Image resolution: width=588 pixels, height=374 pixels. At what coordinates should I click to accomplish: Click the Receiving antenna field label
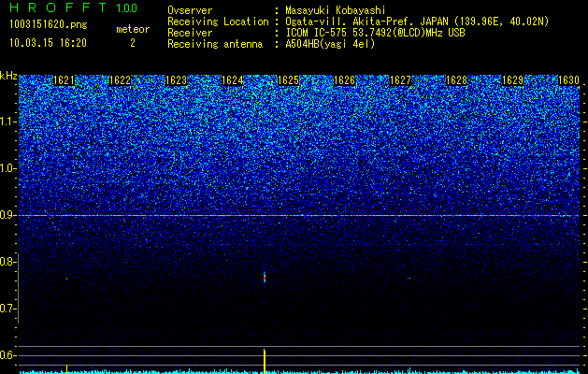[x=215, y=44]
